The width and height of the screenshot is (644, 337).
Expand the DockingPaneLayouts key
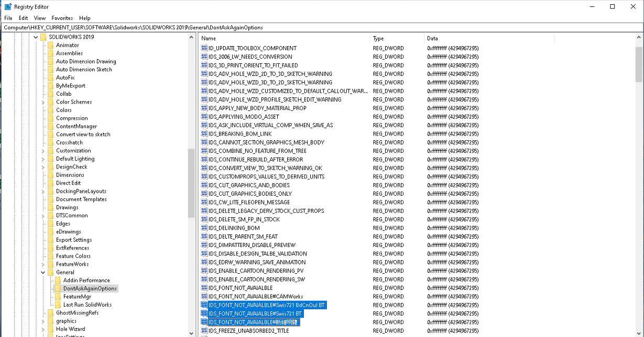pyautogui.click(x=43, y=192)
